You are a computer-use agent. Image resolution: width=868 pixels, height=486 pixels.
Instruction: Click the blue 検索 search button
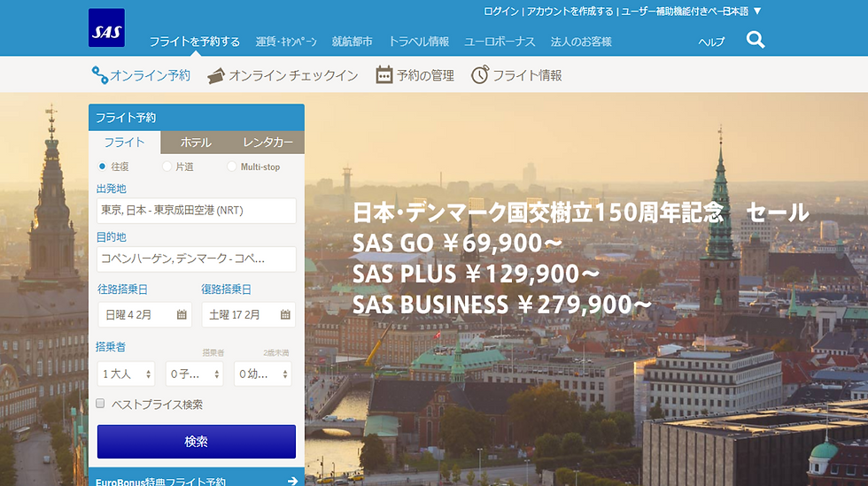pyautogui.click(x=197, y=441)
